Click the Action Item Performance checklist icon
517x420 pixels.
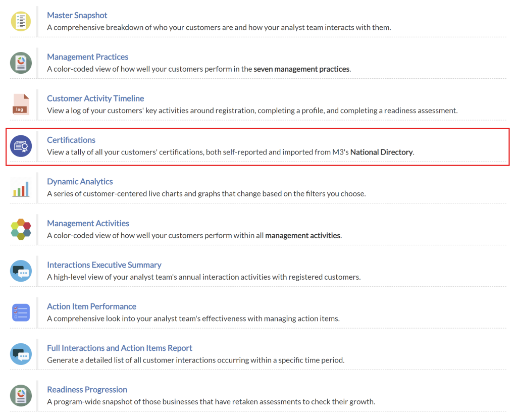coord(21,312)
